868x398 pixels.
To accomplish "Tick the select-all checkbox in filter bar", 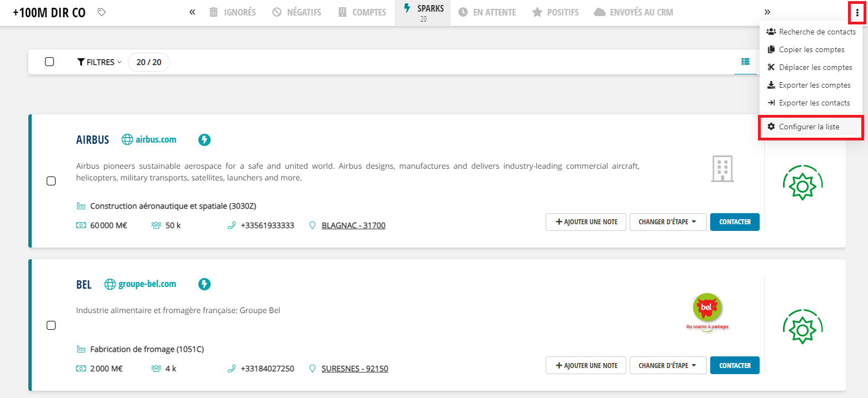I will point(49,62).
